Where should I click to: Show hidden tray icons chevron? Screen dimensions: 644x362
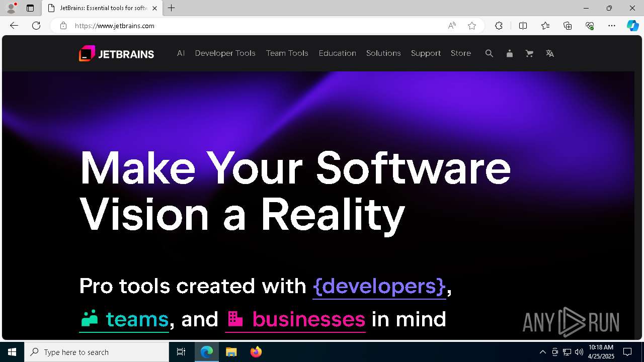(x=542, y=352)
